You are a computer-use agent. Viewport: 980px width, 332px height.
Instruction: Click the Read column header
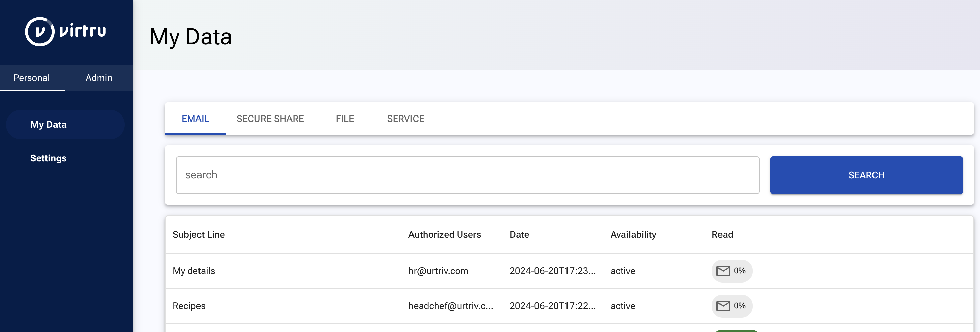point(723,235)
